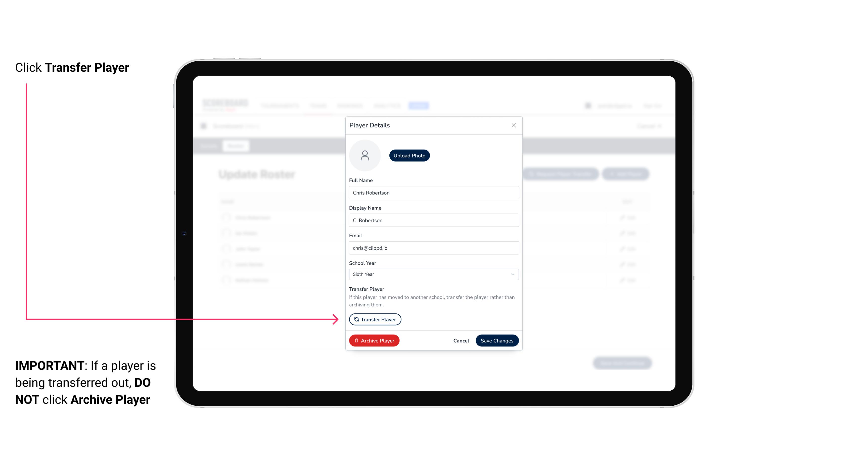
Task: Click the circular arrow on Transfer Player
Action: coord(356,319)
